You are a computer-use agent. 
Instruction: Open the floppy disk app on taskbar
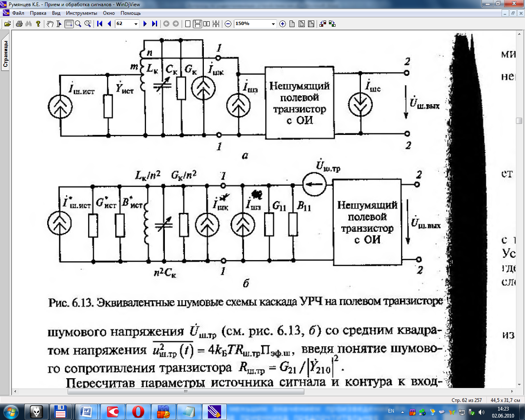tap(61, 411)
